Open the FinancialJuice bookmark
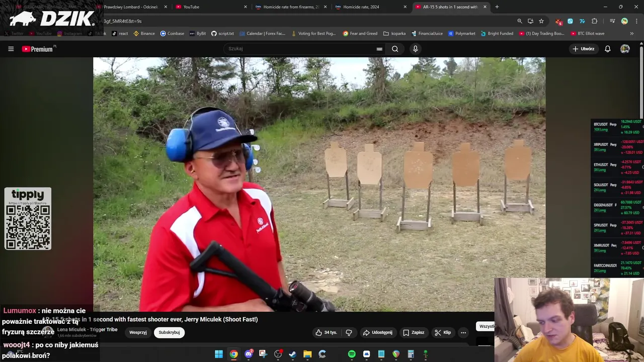The image size is (644, 362). click(x=427, y=34)
